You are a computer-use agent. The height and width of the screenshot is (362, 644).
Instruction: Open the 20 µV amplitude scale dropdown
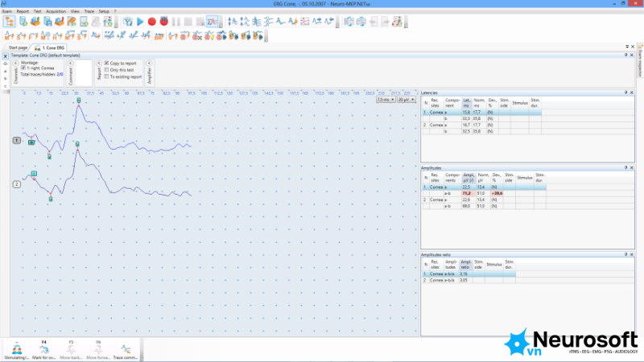pyautogui.click(x=407, y=100)
